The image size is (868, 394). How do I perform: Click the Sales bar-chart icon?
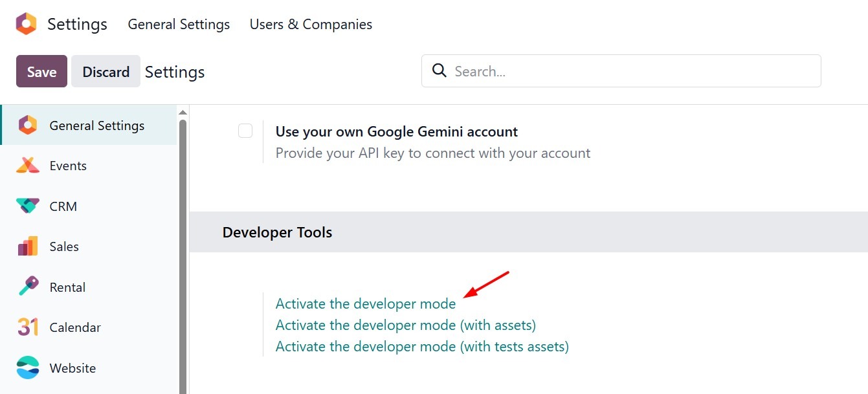coord(28,246)
